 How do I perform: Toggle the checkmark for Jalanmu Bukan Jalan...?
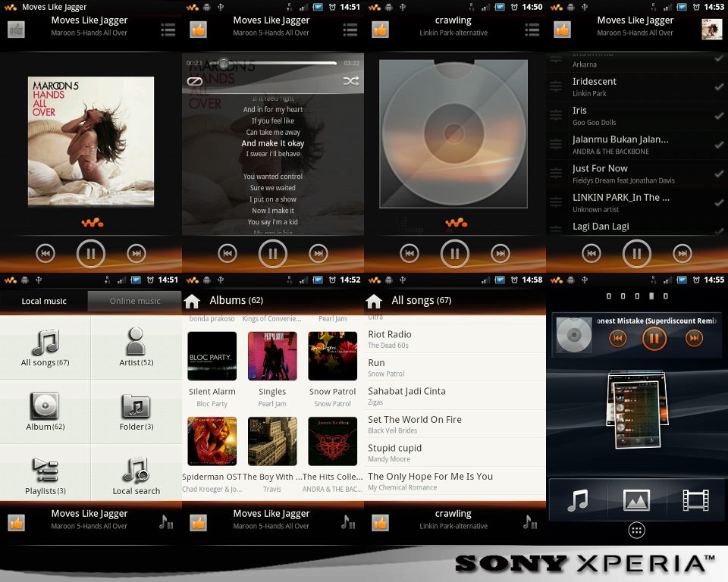click(719, 145)
